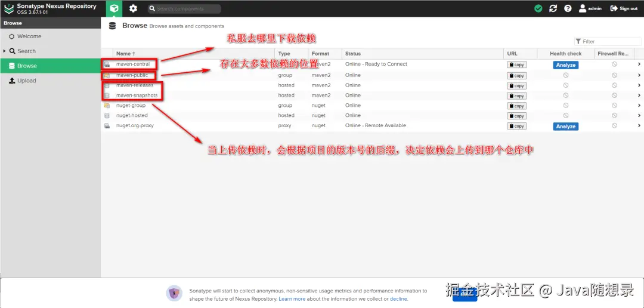Expand maven-public row chevron
This screenshot has height=308, width=644.
pyautogui.click(x=639, y=75)
